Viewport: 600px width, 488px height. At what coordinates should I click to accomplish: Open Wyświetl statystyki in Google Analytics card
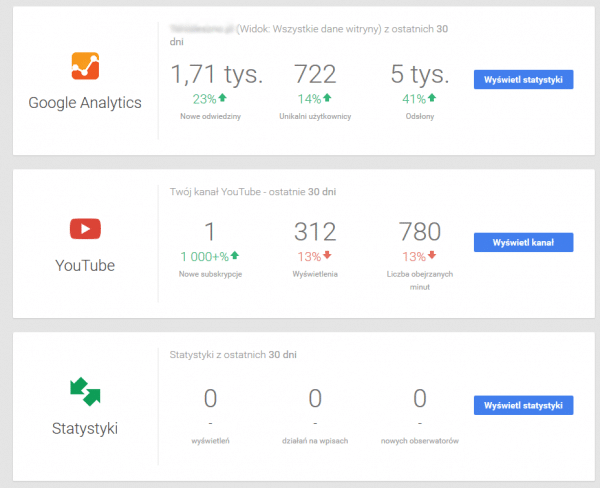tap(523, 80)
